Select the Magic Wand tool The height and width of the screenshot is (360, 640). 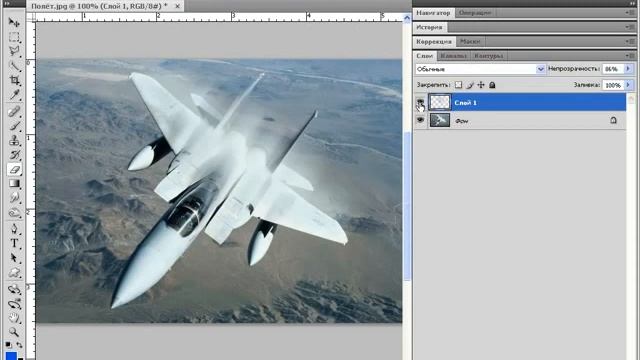(x=14, y=66)
